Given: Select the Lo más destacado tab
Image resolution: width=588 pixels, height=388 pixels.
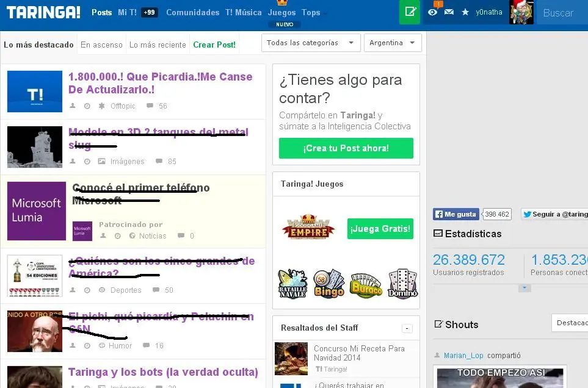Looking at the screenshot, I should point(38,45).
